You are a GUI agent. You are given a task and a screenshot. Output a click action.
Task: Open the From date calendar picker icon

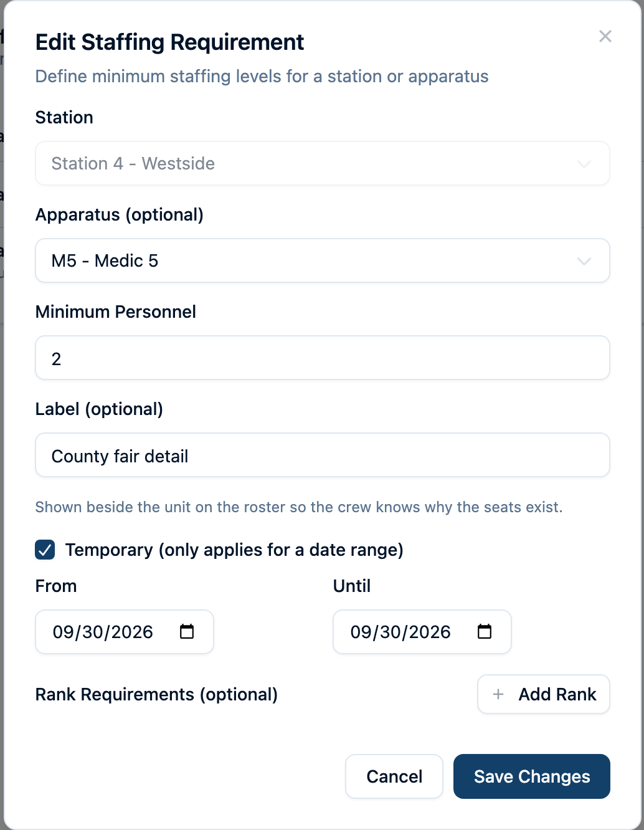pyautogui.click(x=187, y=632)
